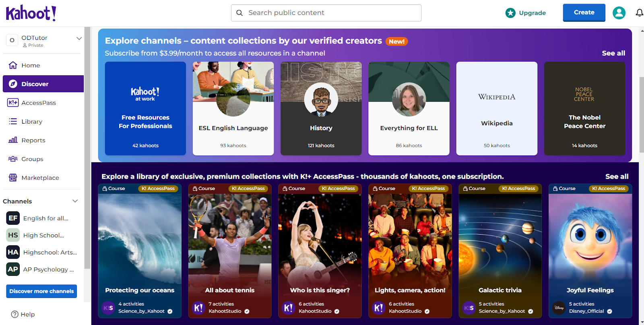Click KahootStudio logo on Who is this singer?

(x=289, y=308)
